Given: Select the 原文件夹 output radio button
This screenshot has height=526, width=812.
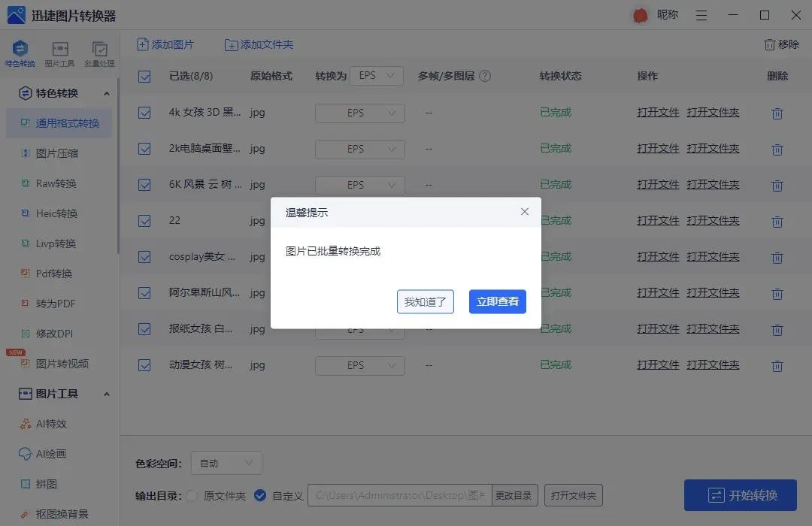Looking at the screenshot, I should (x=192, y=496).
